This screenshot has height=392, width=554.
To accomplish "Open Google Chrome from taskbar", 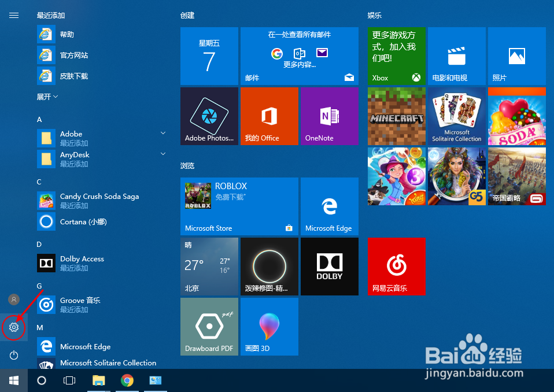I will pyautogui.click(x=127, y=380).
